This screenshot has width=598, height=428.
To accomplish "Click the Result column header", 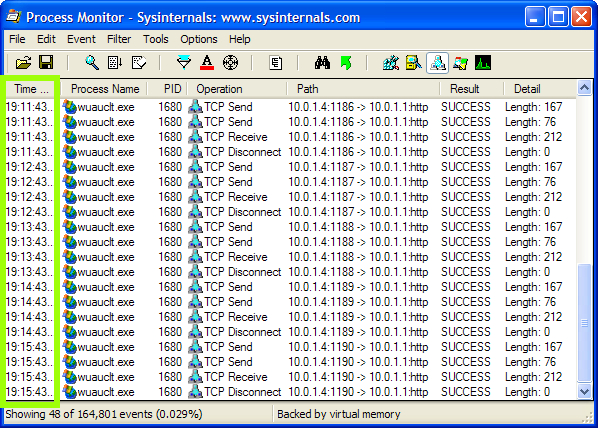I will click(x=472, y=89).
